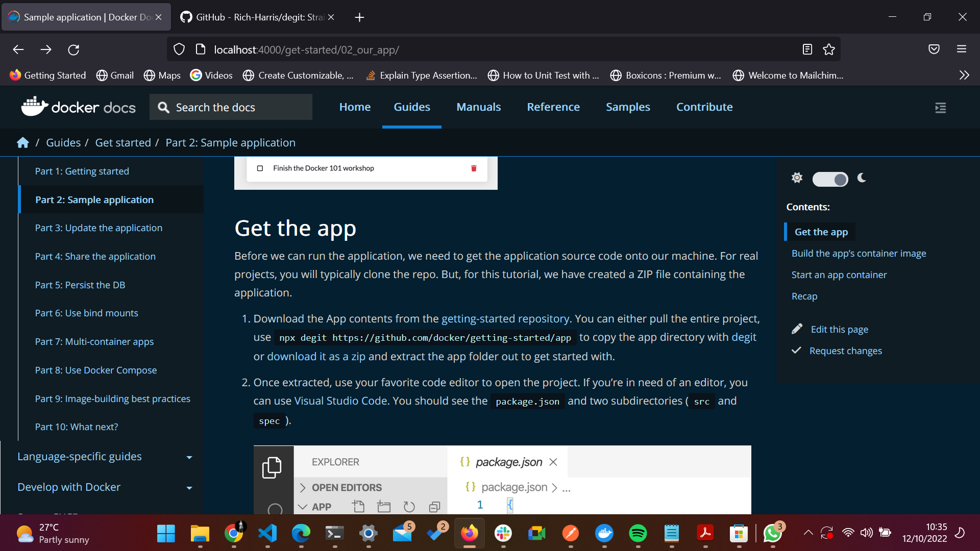Viewport: 980px width, 551px height.
Task: Show more bookmarks with double chevron
Action: 964,75
